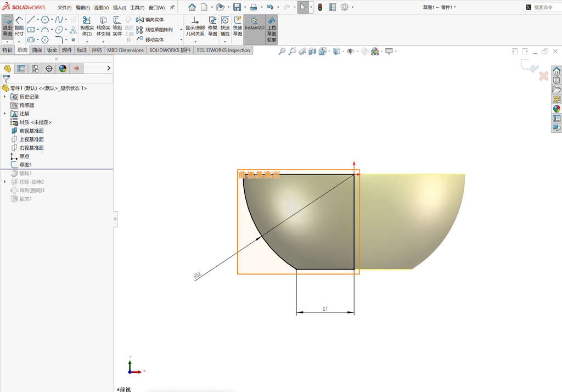
Task: Click 线性草图阵列 Linear Sketch Pattern
Action: (x=154, y=30)
